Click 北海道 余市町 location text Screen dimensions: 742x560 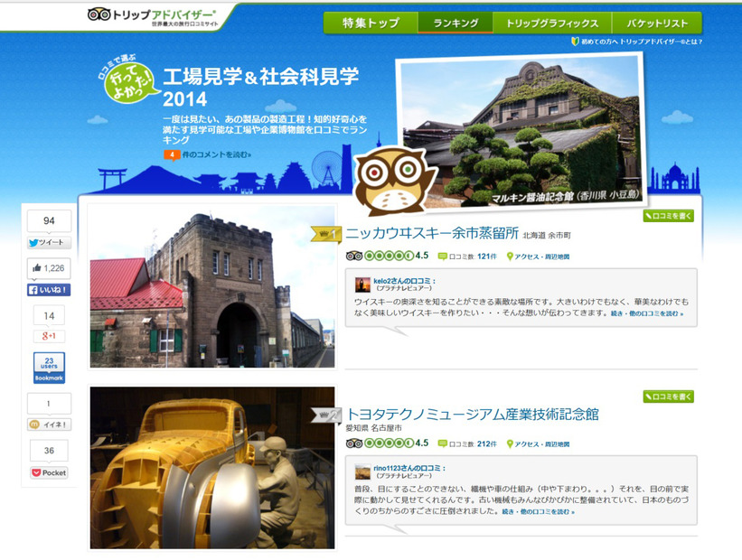pos(547,235)
